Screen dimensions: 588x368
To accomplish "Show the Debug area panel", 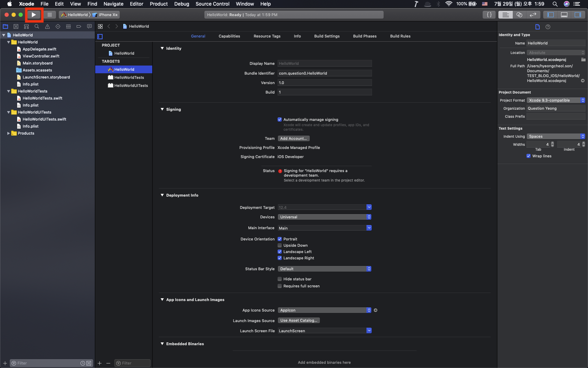I will (x=564, y=15).
